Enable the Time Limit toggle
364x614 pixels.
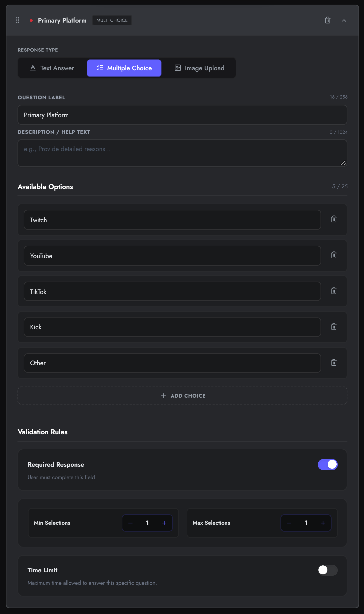[x=327, y=570]
